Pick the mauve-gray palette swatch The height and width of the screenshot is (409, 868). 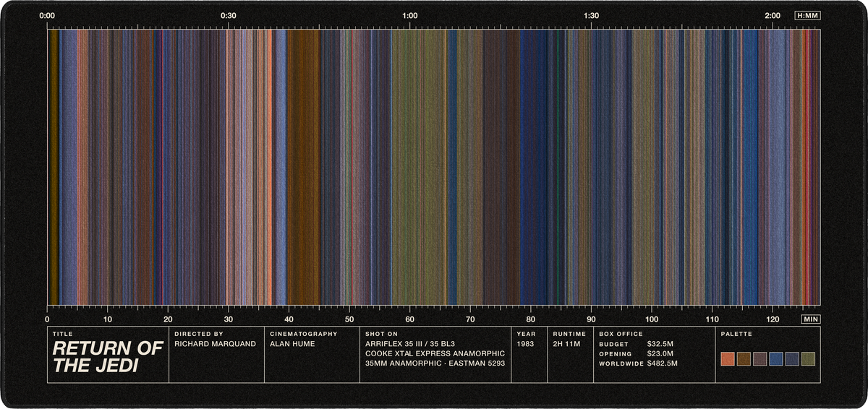tap(759, 359)
